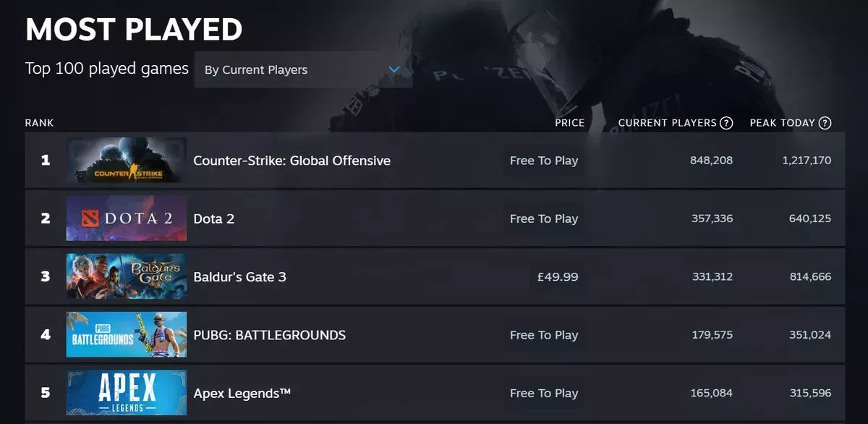Select the PUBG: BATTLEGROUNDS title link
Screen dimensions: 868x424
click(269, 335)
